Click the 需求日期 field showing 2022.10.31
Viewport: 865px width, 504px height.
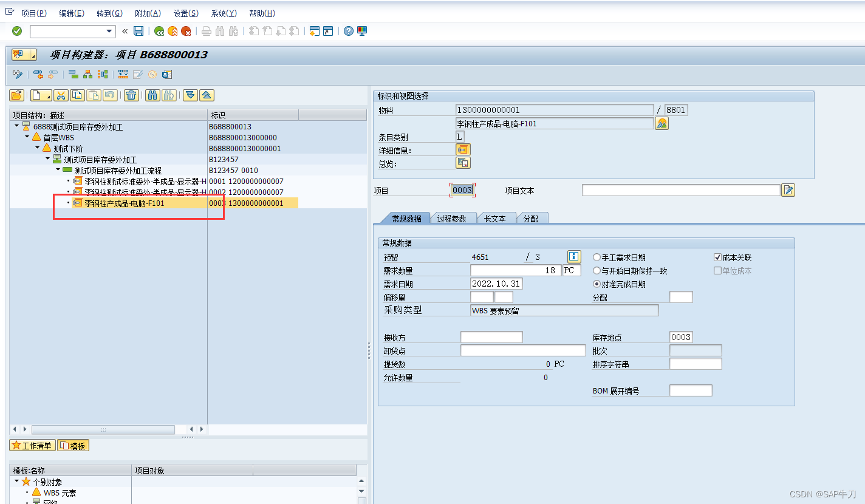(496, 284)
